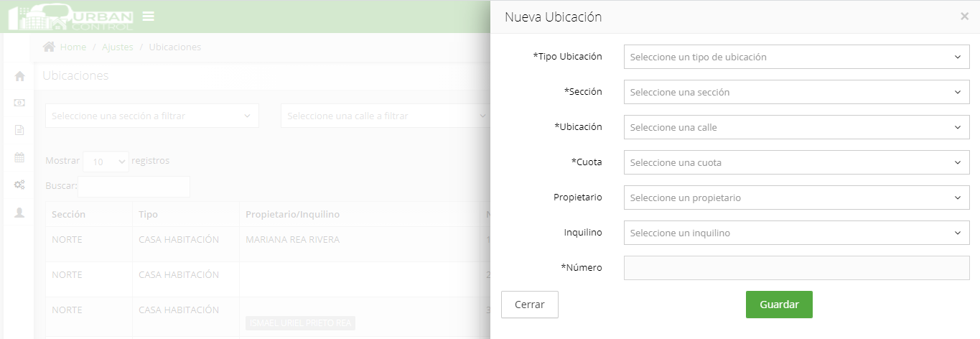
Task: Open the calendar sidebar icon
Action: point(20,157)
